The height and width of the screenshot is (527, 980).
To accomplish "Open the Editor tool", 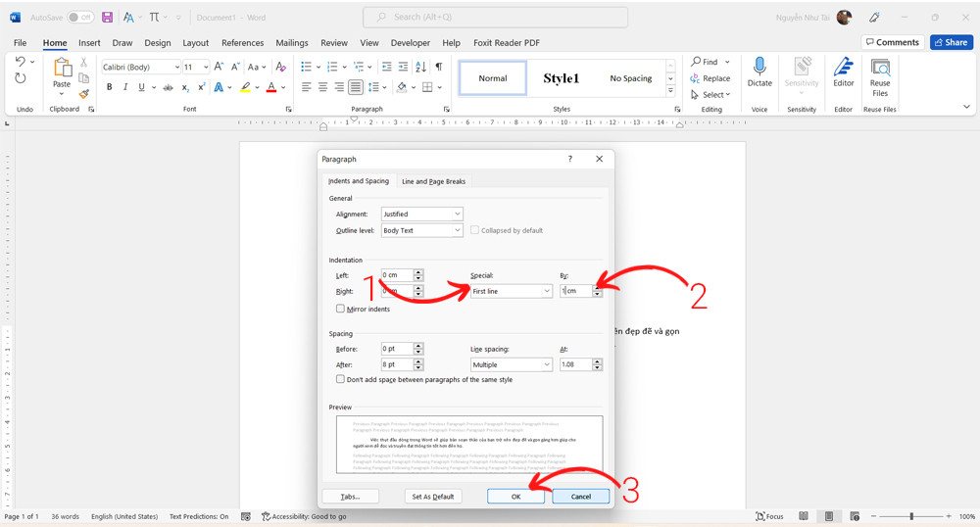I will tap(843, 72).
